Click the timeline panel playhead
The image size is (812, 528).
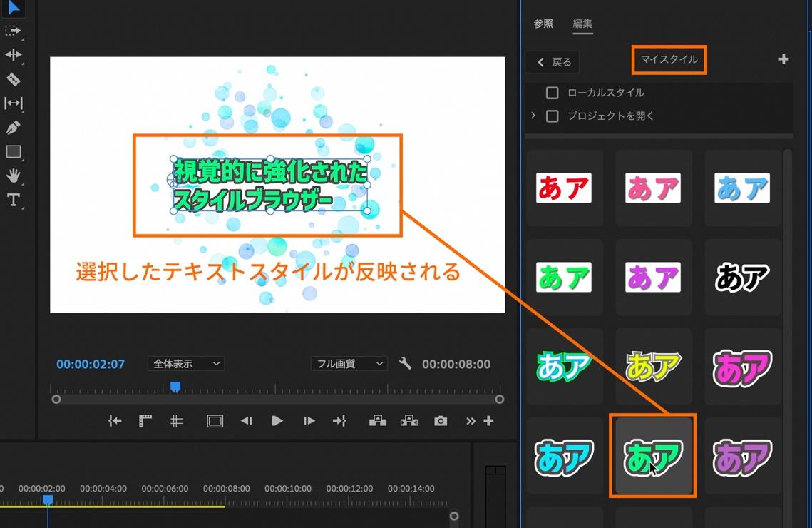[x=48, y=500]
